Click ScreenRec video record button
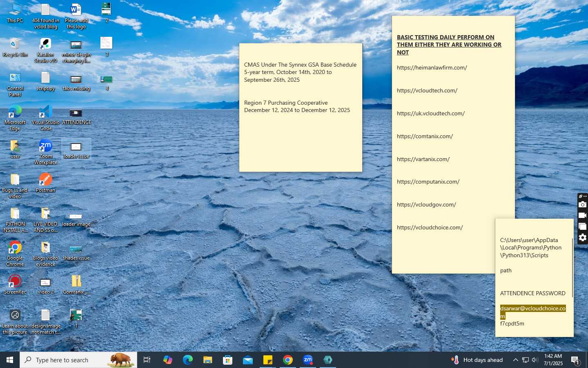The height and width of the screenshot is (368, 588). [x=583, y=215]
